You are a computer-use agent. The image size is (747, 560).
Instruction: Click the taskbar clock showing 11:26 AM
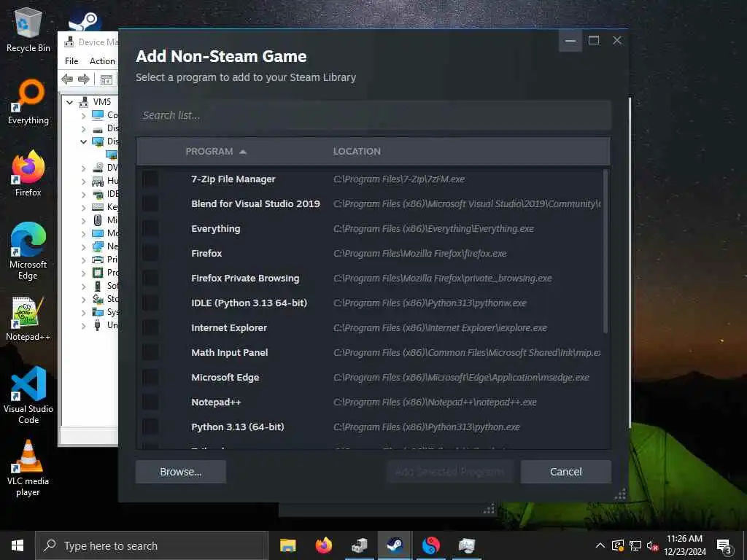[x=684, y=545]
